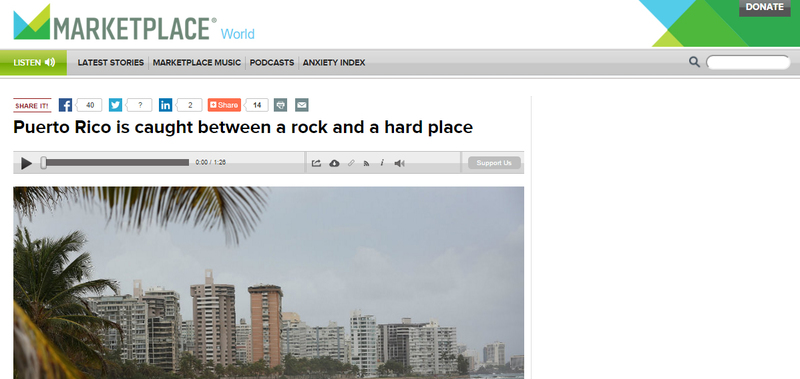
Task: Open the Latest Stories menu
Action: coord(111,63)
